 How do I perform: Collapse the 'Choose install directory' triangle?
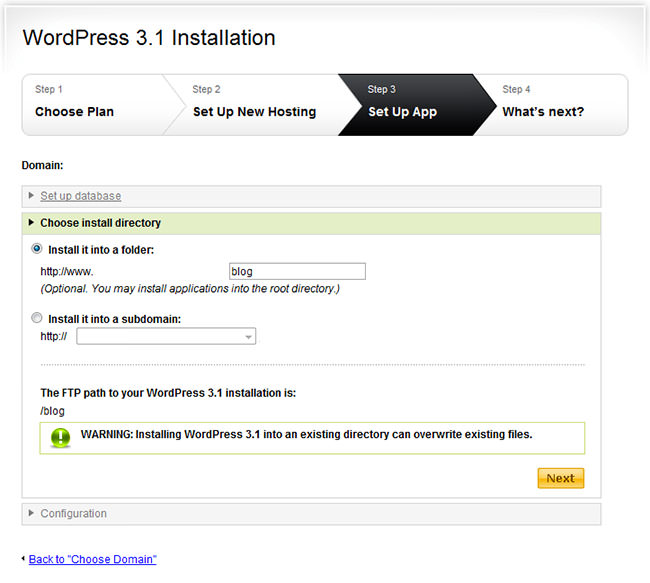tap(31, 222)
